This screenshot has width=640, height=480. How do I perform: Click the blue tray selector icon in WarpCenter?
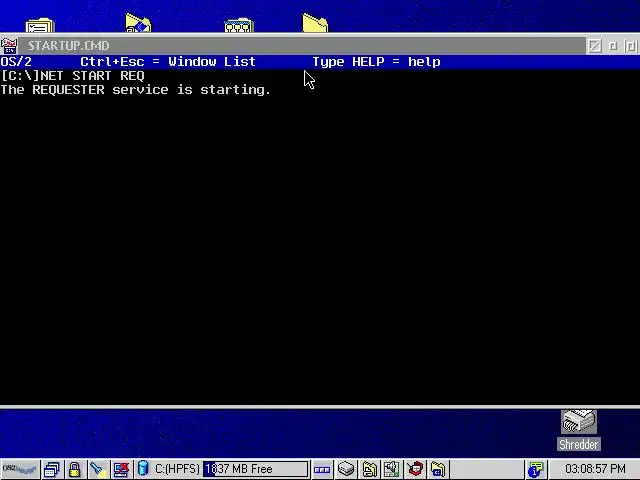click(x=322, y=469)
